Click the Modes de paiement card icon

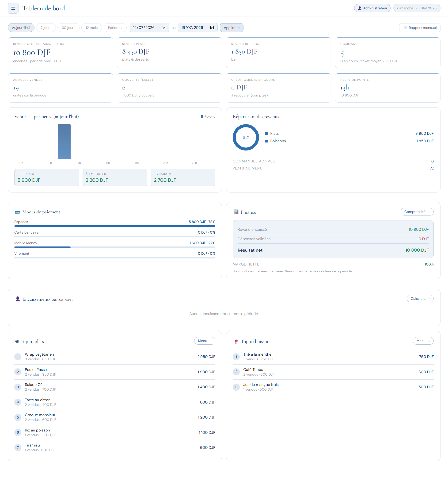click(18, 212)
